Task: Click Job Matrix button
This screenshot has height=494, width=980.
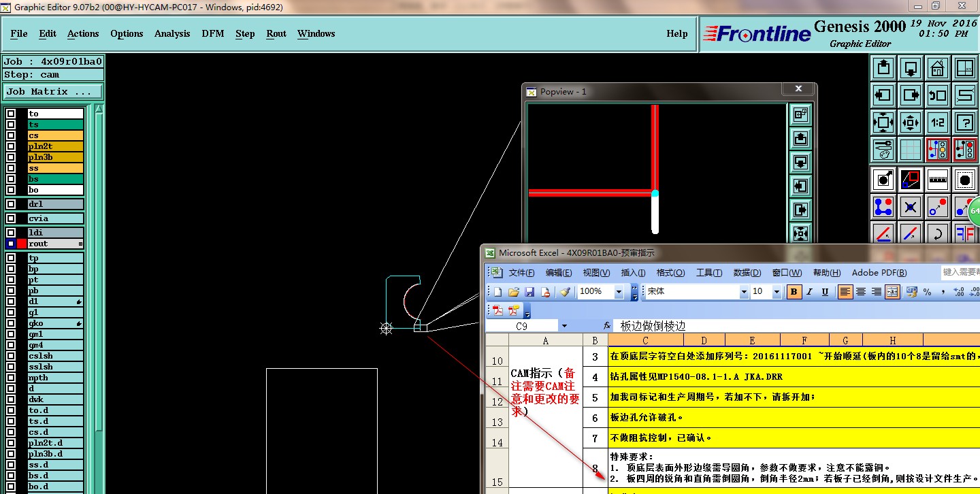Action: pyautogui.click(x=53, y=91)
